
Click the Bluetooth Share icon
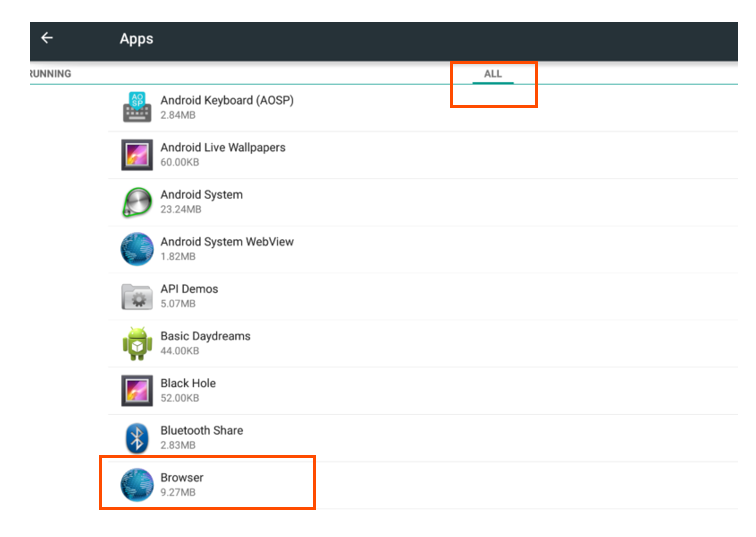(x=137, y=437)
